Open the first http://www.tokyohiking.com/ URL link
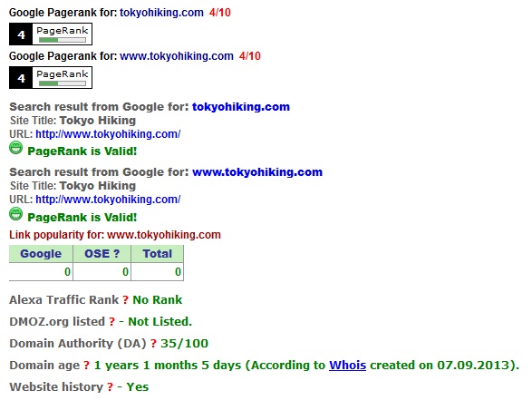 (x=108, y=134)
